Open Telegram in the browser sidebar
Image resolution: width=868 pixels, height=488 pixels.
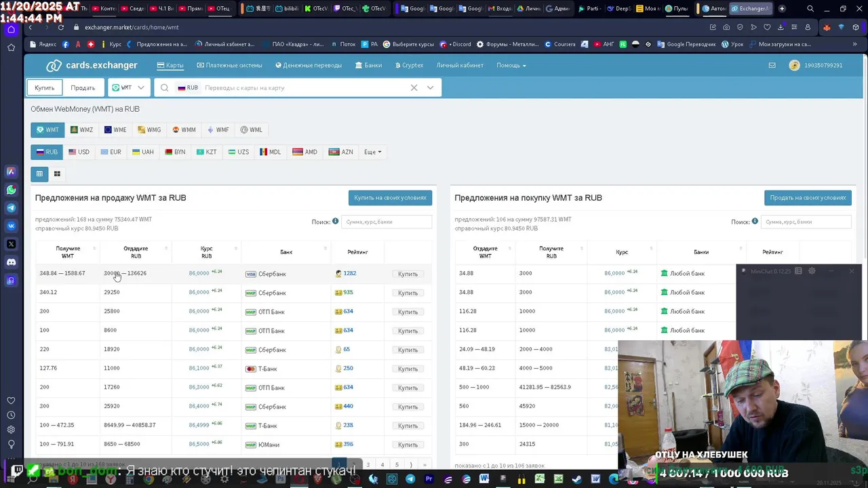(x=11, y=208)
